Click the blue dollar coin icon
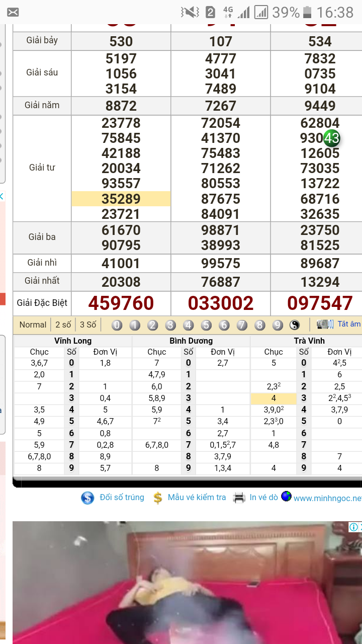Screen dimensions: 362x644 (87, 498)
